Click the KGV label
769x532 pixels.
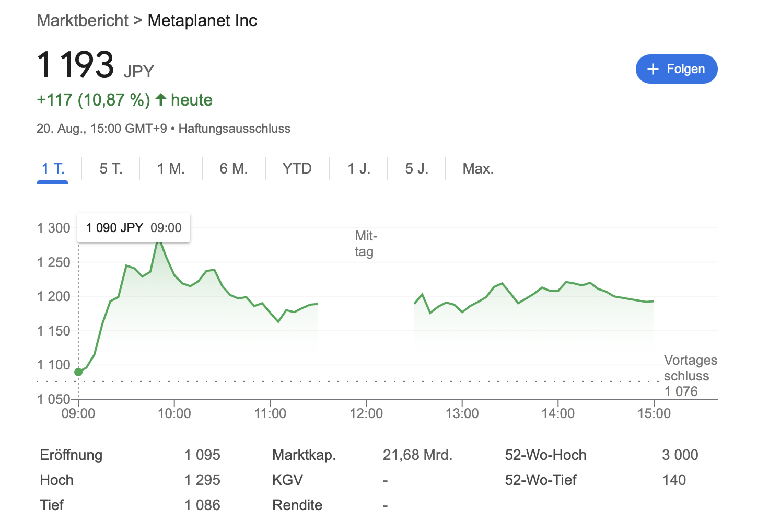(x=287, y=480)
